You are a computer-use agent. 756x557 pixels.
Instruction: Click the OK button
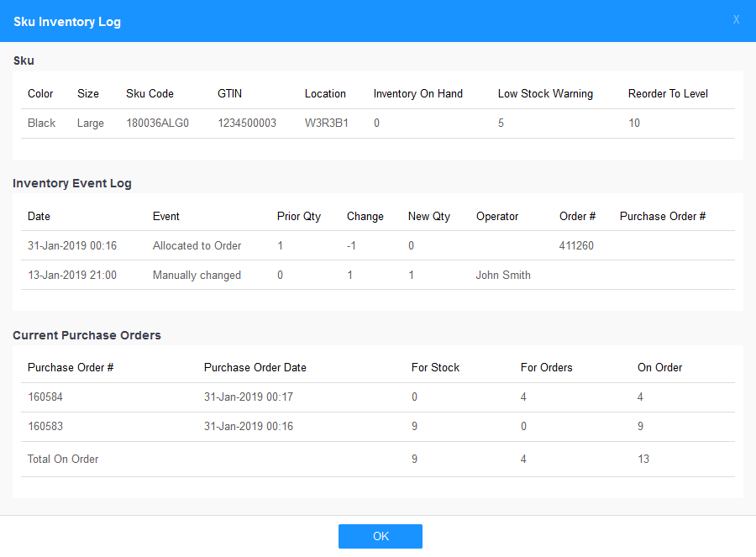pyautogui.click(x=380, y=536)
